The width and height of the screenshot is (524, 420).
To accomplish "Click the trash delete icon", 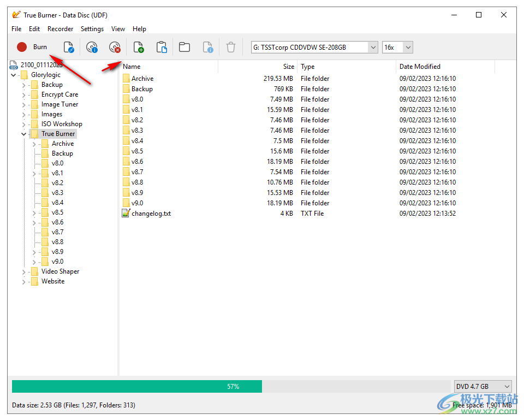I will (x=230, y=47).
